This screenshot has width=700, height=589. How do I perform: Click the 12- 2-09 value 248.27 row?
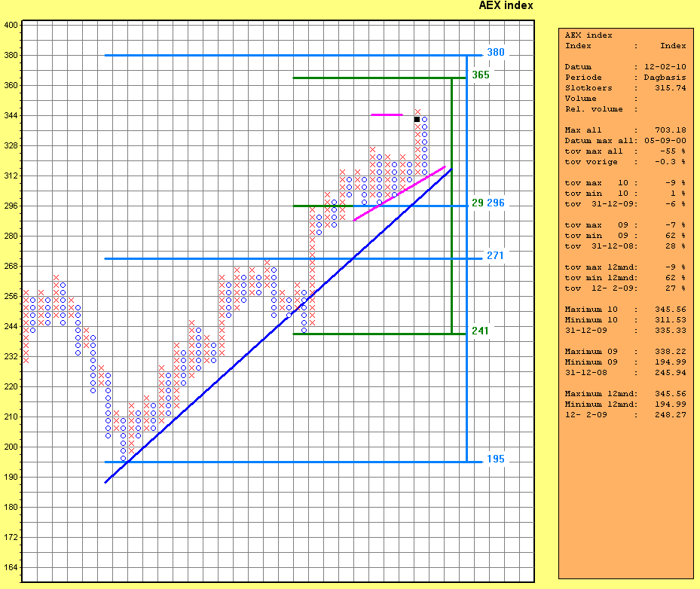[x=625, y=415]
